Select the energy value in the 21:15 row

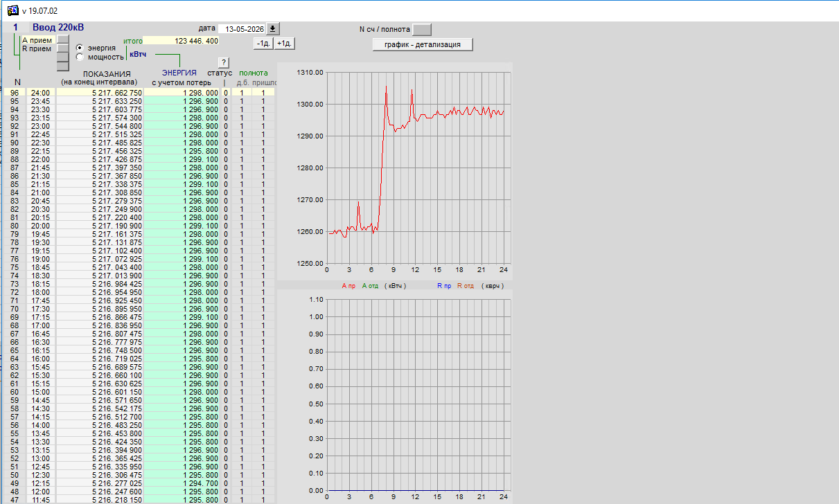click(x=182, y=183)
